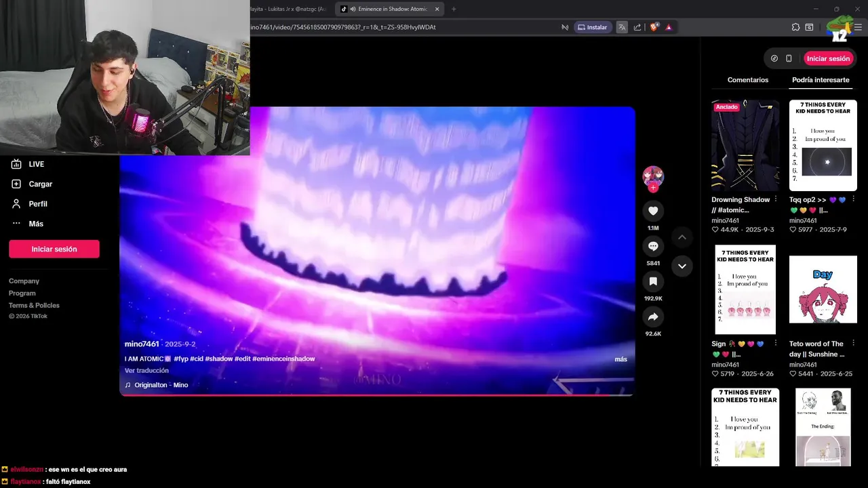Open a new browser tab
The height and width of the screenshot is (488, 868).
(454, 9)
